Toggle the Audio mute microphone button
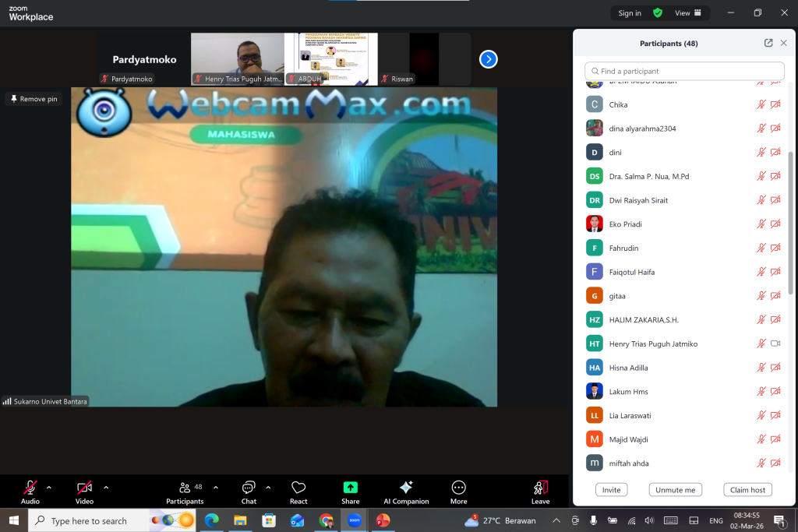 click(x=30, y=488)
